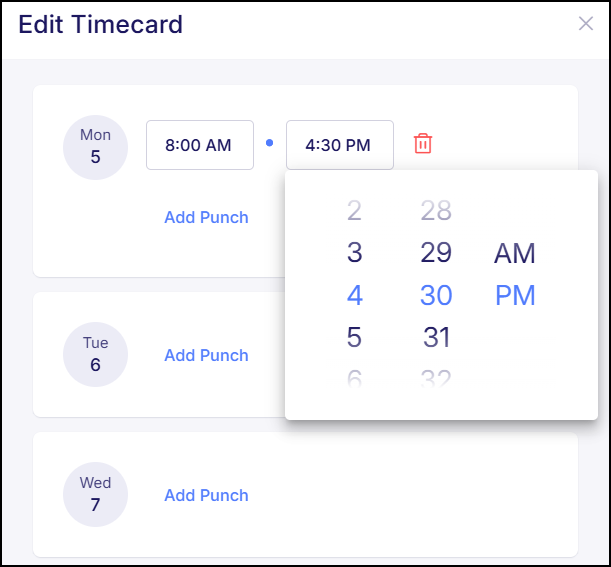Click the Wed 7 day badge
The width and height of the screenshot is (611, 567).
click(95, 494)
